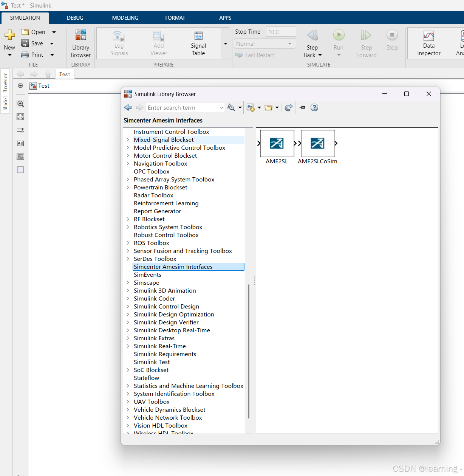
Task: Click the Print icon
Action: (x=25, y=54)
